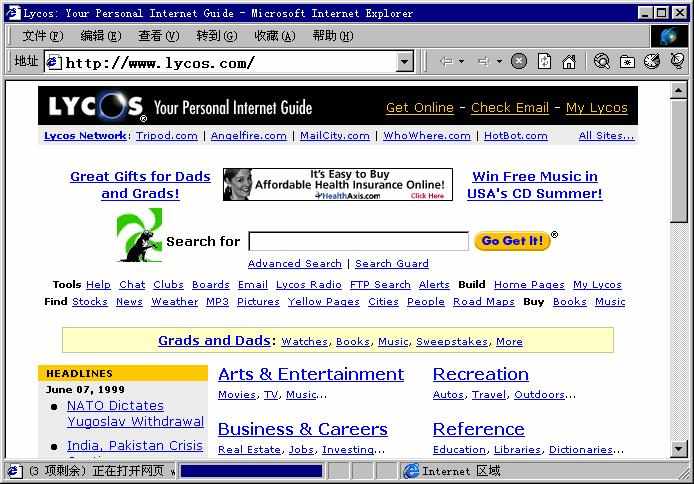Open the Back button history dropdown arrow

click(461, 61)
